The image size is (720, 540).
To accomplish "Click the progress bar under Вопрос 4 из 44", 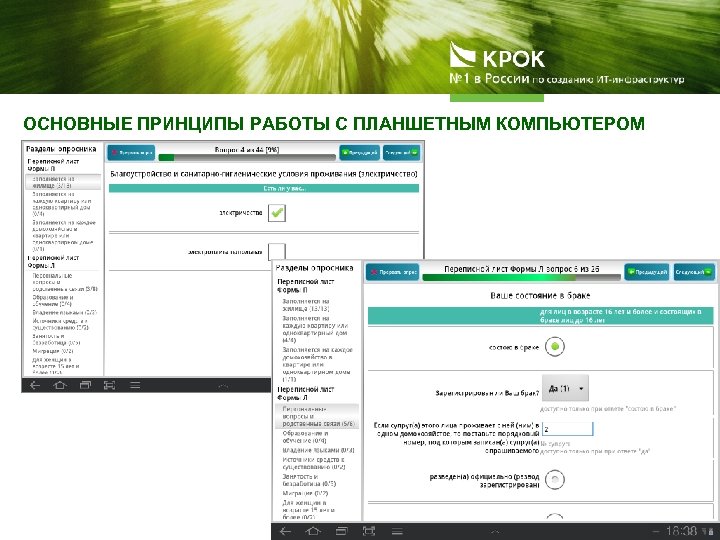I will click(x=247, y=158).
